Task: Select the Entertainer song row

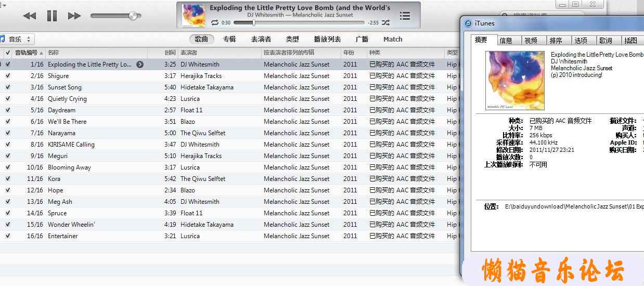Action: click(x=230, y=236)
